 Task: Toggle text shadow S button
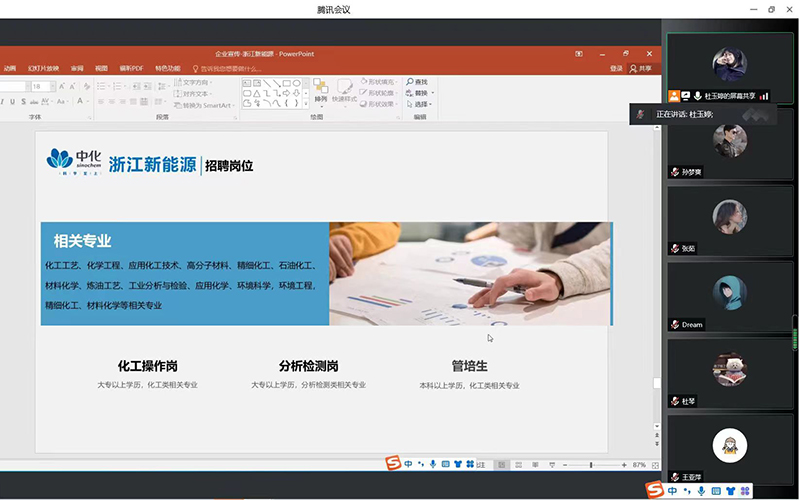click(23, 102)
